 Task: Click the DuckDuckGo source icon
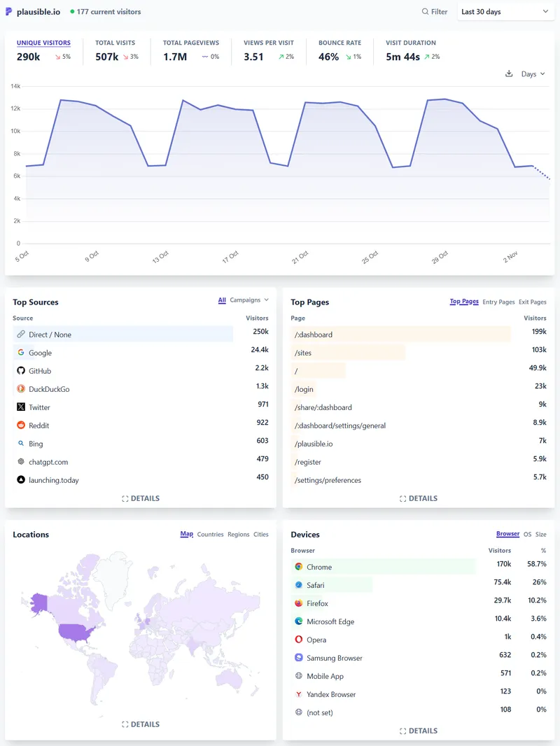tap(21, 389)
